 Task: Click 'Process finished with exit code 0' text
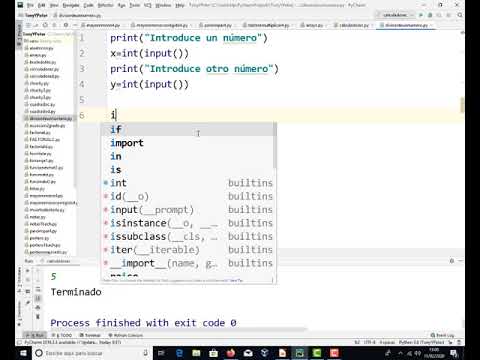coord(143,323)
